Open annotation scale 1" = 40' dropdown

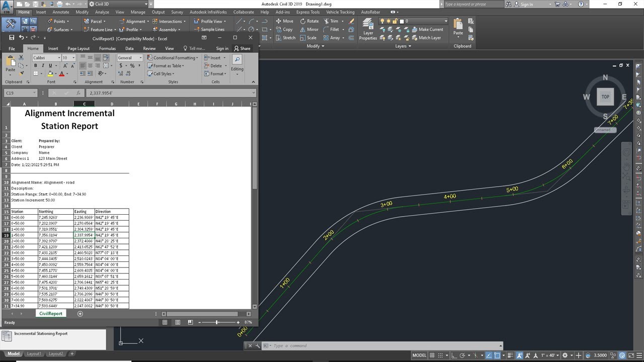(x=550, y=355)
